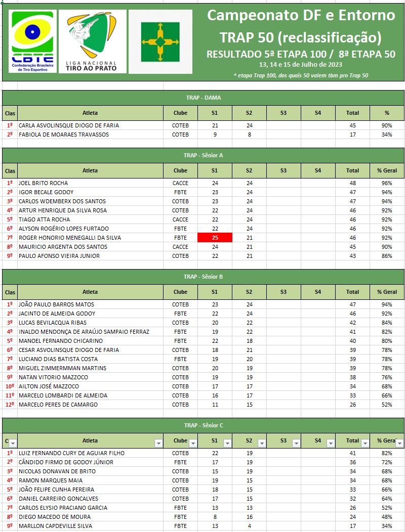Select the TRAP - DAMA section header
The width and height of the screenshot is (405, 532).
tap(203, 98)
